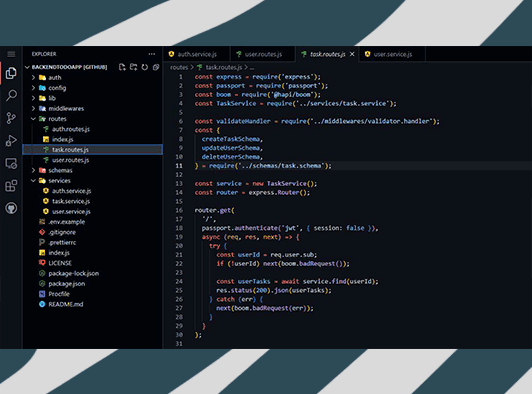Viewport: 532px width, 394px height.
Task: Click the updateUserSchema identifier in code
Action: tap(231, 148)
